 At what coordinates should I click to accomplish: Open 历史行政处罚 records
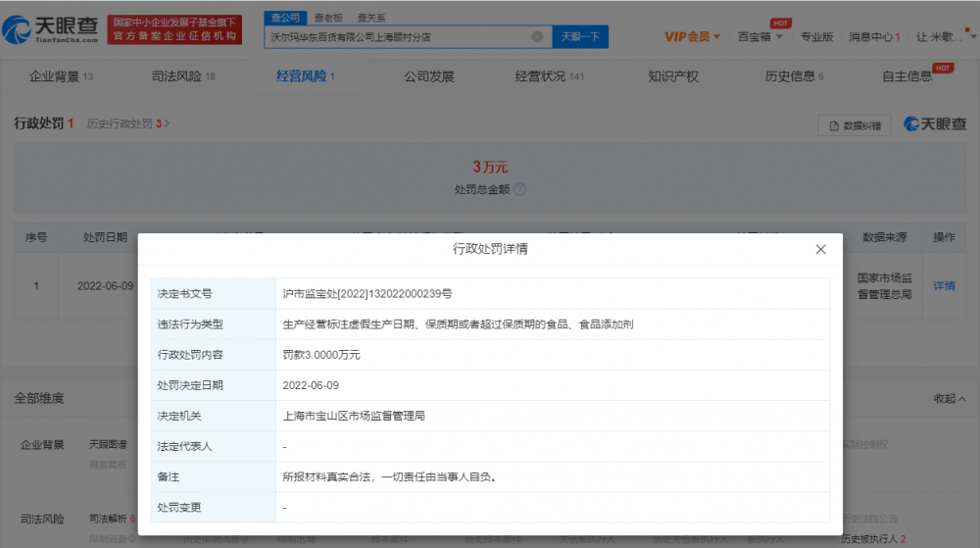click(127, 124)
